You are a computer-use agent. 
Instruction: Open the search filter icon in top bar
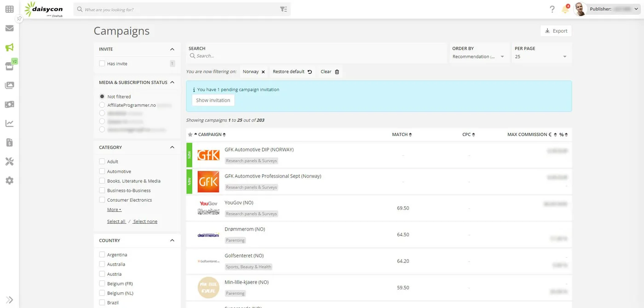[284, 9]
